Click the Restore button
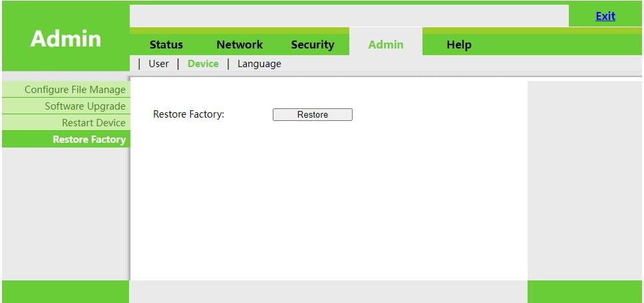Image resolution: width=644 pixels, height=303 pixels. 313,114
